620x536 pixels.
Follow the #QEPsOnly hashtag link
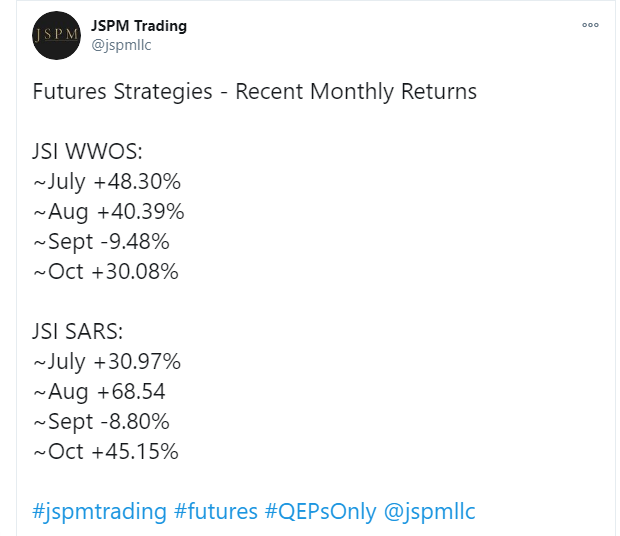(320, 511)
